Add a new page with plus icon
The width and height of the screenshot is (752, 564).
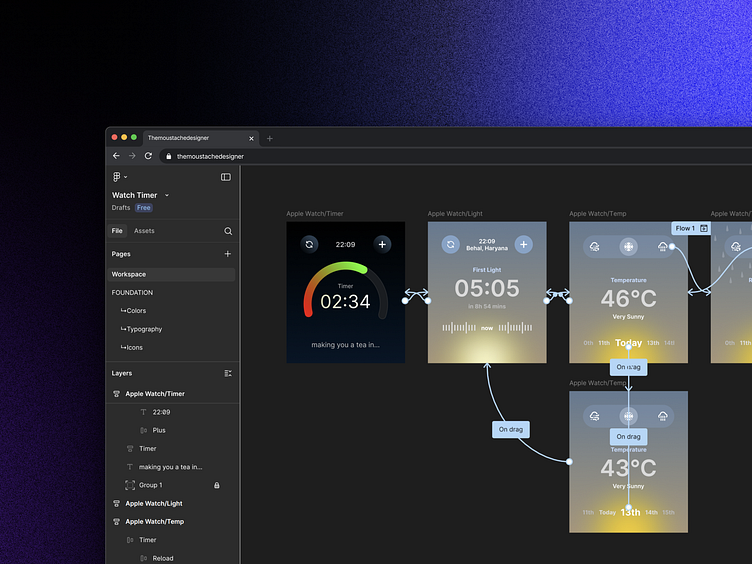tap(228, 254)
